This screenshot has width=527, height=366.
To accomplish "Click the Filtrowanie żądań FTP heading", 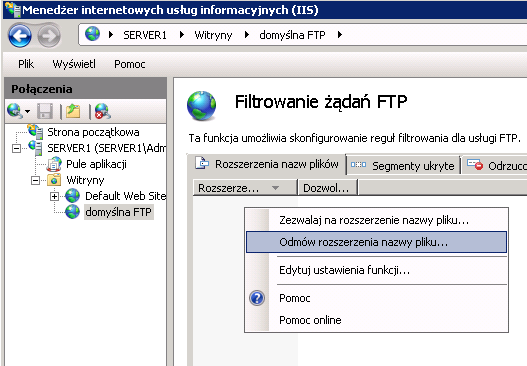I will point(321,102).
